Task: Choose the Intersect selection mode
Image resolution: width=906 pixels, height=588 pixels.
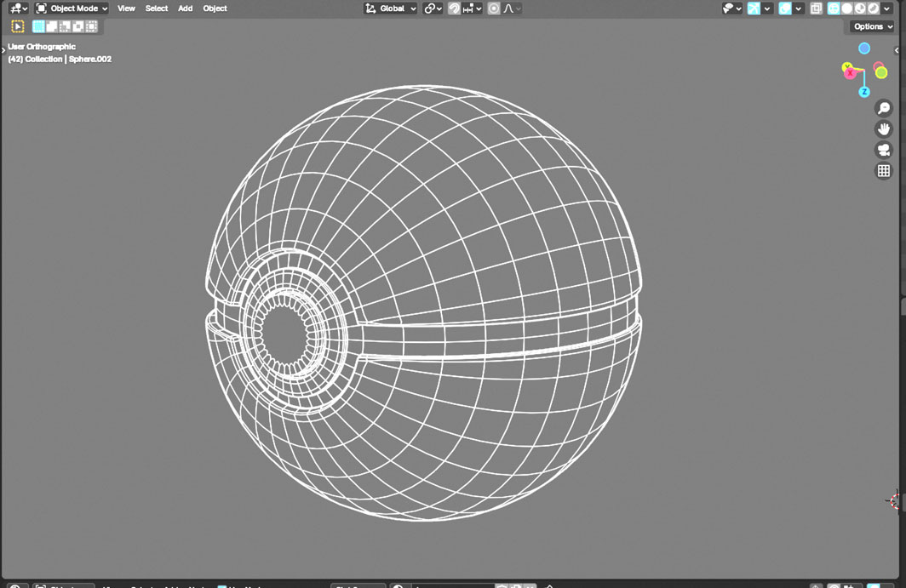Action: click(91, 26)
